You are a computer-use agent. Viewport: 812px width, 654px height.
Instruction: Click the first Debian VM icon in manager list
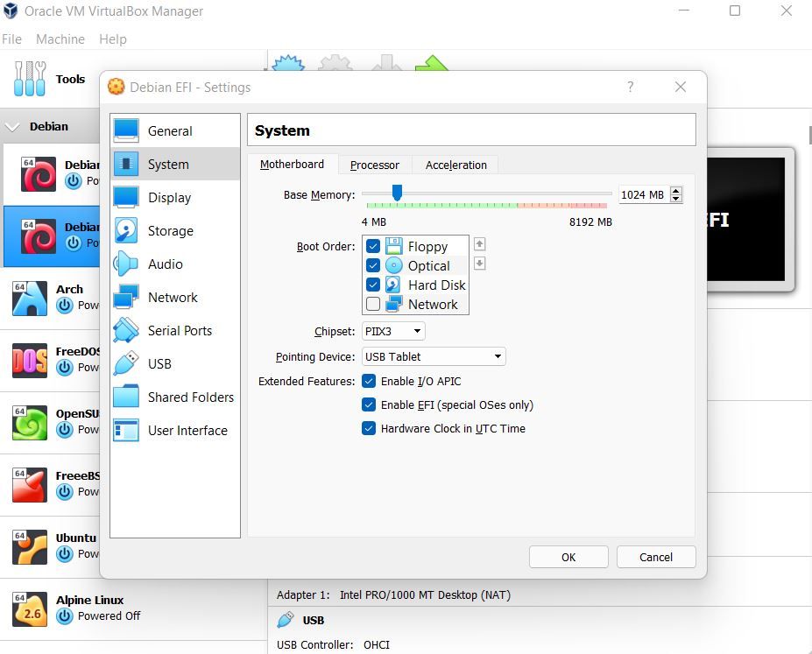pyautogui.click(x=39, y=174)
